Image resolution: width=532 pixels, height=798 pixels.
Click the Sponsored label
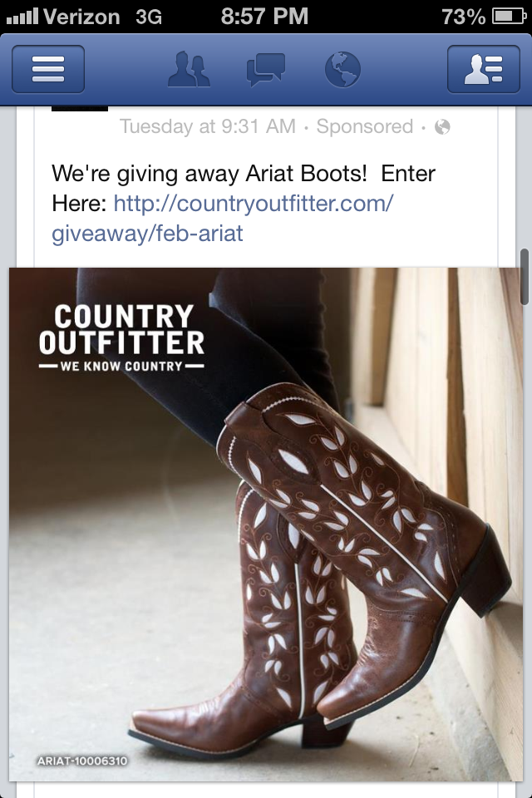click(365, 126)
